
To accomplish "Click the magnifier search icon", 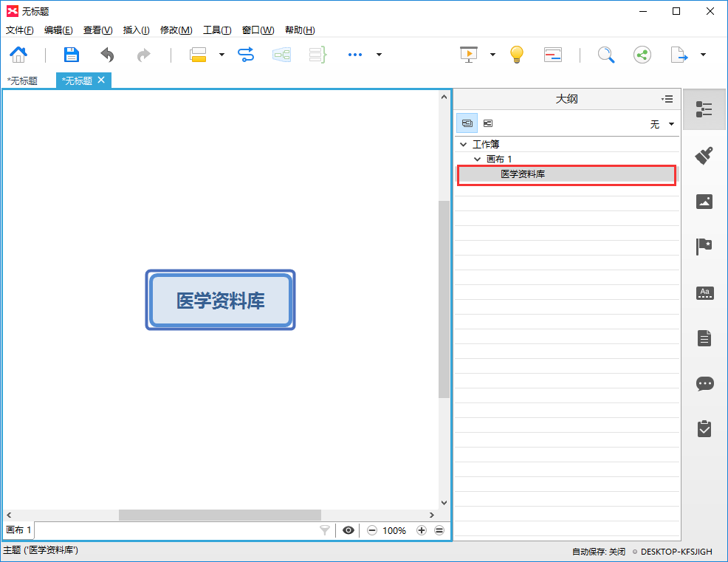I will click(606, 55).
